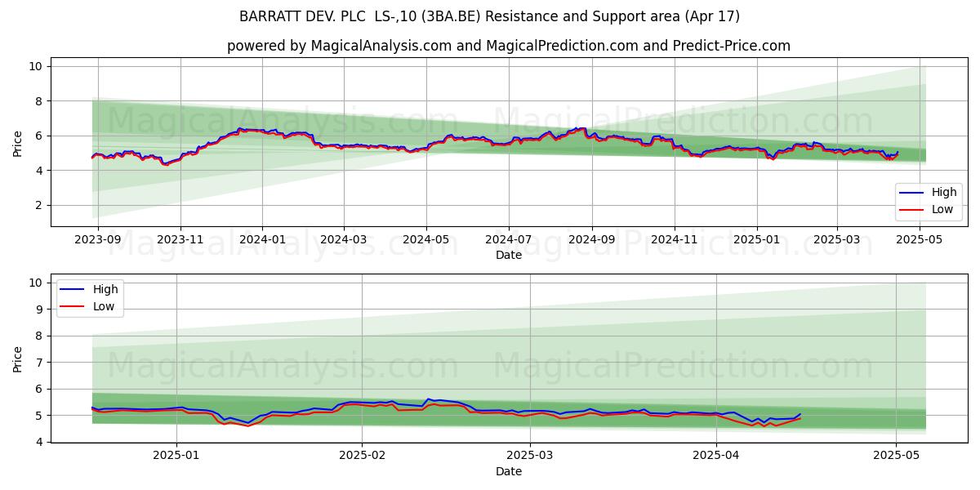Click the '2025-05' tick in the bottom chart
The image size is (980, 490).
[897, 457]
